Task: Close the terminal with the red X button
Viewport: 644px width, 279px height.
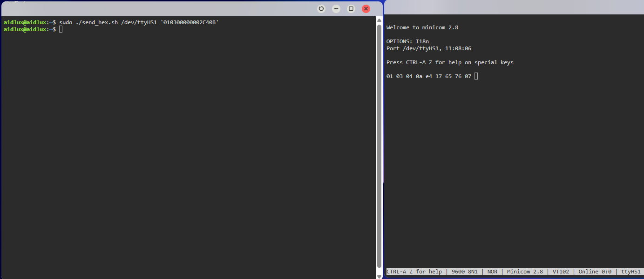Action: (x=366, y=9)
